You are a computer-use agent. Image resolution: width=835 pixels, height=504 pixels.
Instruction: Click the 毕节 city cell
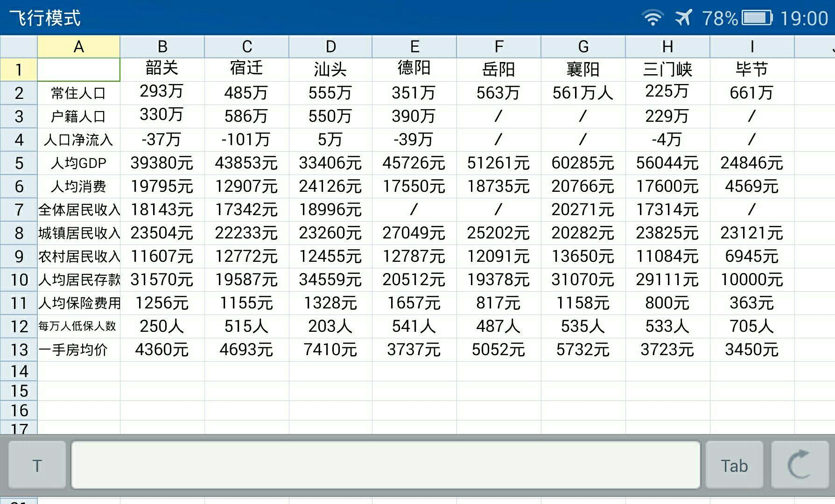[x=752, y=70]
